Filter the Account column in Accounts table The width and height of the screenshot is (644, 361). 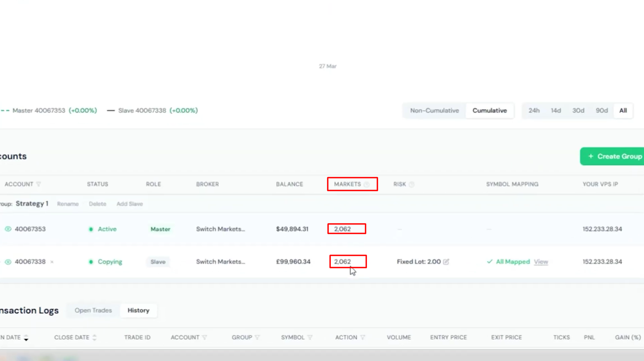pos(38,184)
